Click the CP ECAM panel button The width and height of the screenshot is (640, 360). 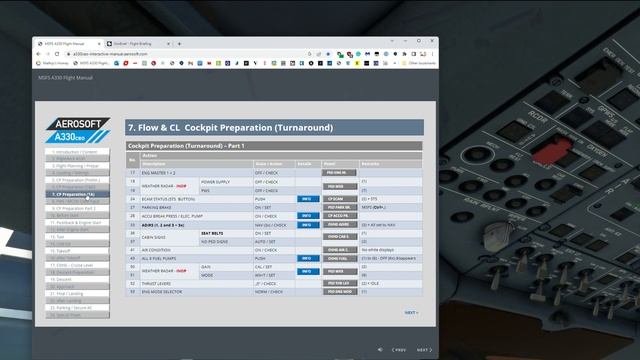340,199
